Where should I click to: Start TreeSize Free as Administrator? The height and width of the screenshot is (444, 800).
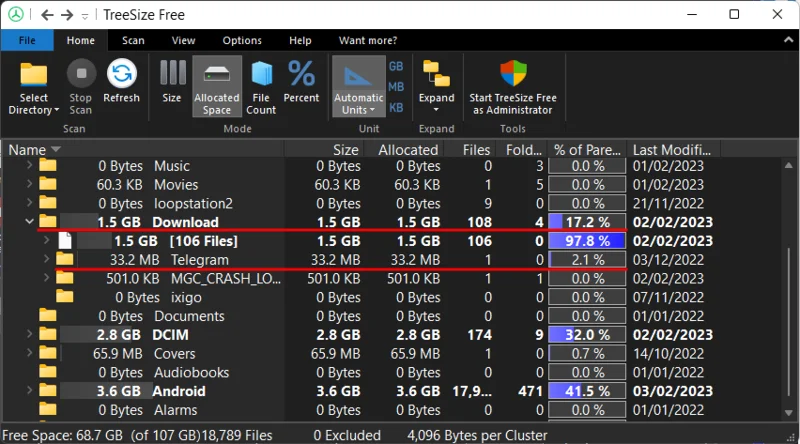513,88
